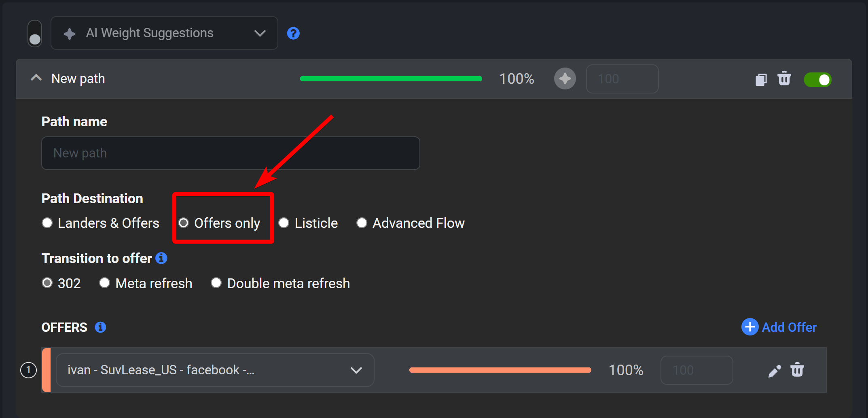Edit the SuvLease_US offer with the pencil icon

775,370
